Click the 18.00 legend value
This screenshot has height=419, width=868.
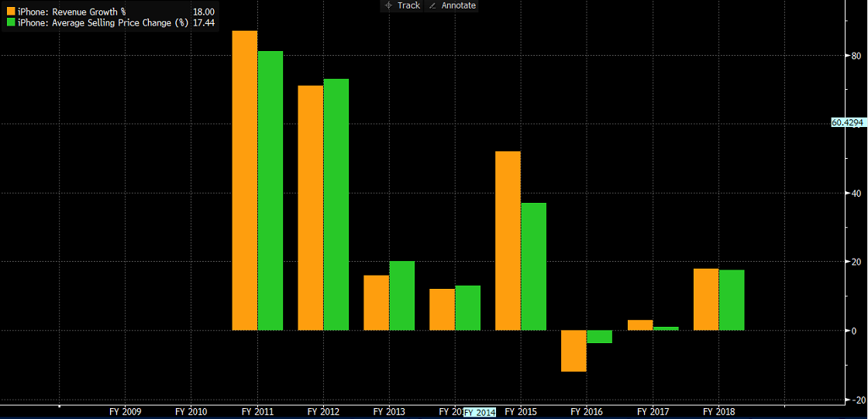(203, 11)
